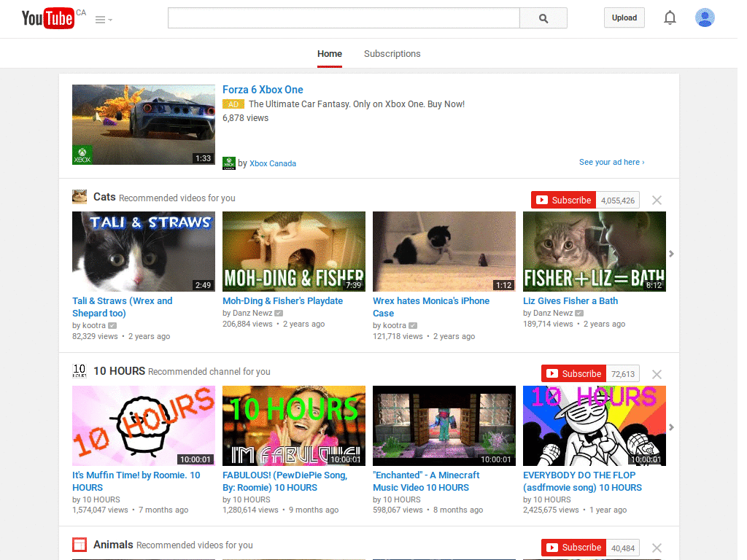
Task: Play the Tali & Straws thumbnail
Action: (x=144, y=252)
